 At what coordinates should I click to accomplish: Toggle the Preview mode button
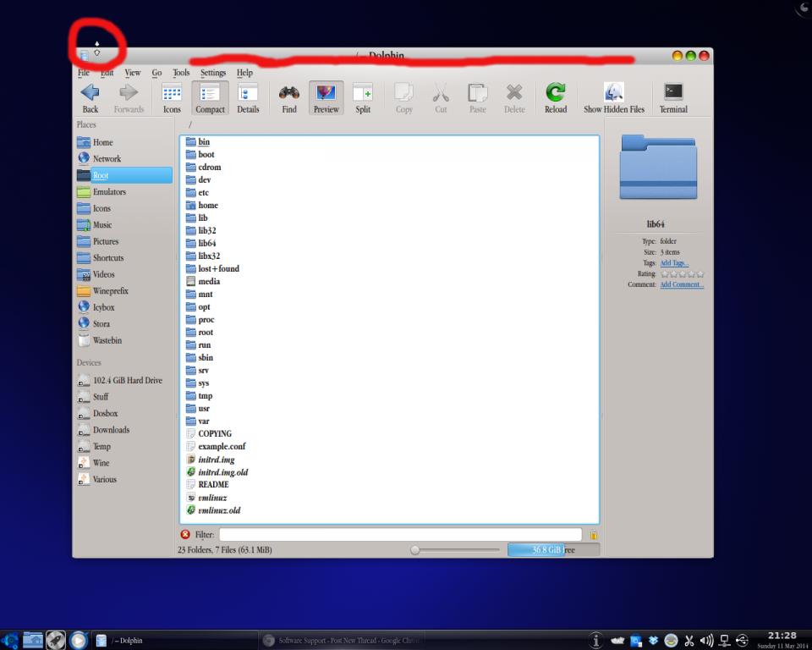tap(326, 94)
